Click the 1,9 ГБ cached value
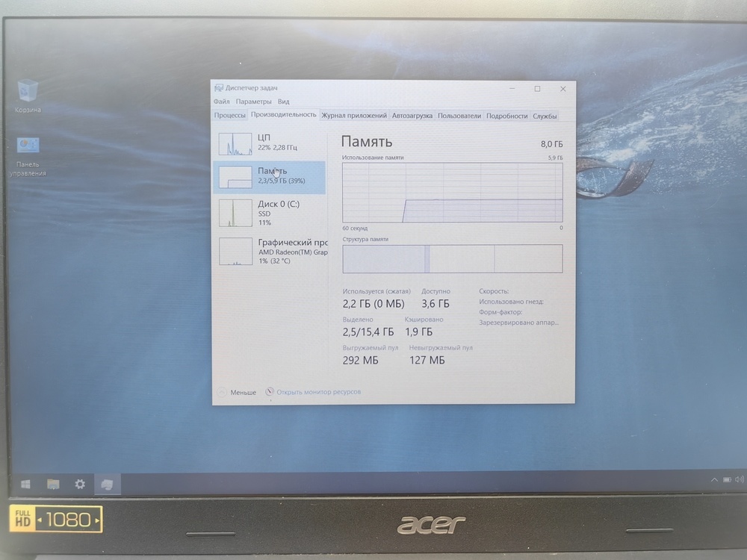Viewport: 747px width, 560px height. pyautogui.click(x=419, y=332)
